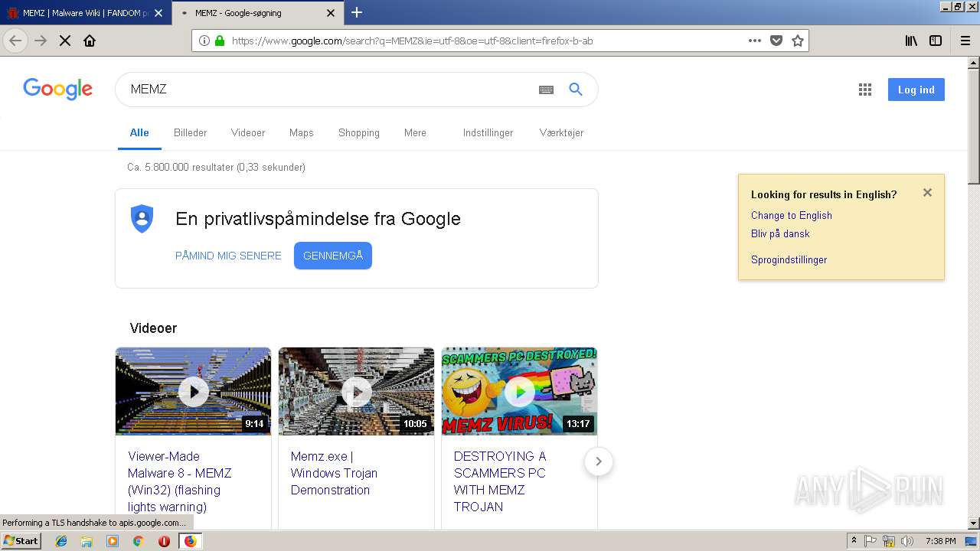Click the blue magnifier search icon
Image resolution: width=980 pixels, height=551 pixels.
coord(576,90)
